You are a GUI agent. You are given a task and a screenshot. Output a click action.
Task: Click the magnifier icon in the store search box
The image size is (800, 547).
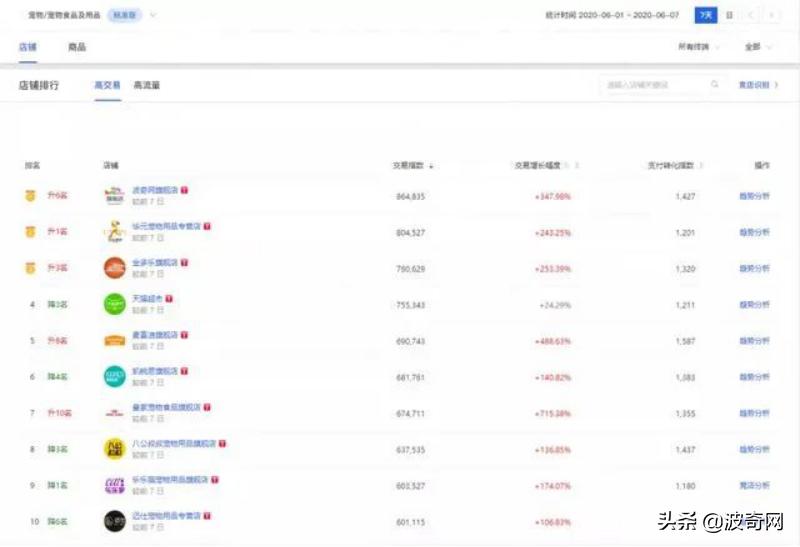click(x=714, y=84)
